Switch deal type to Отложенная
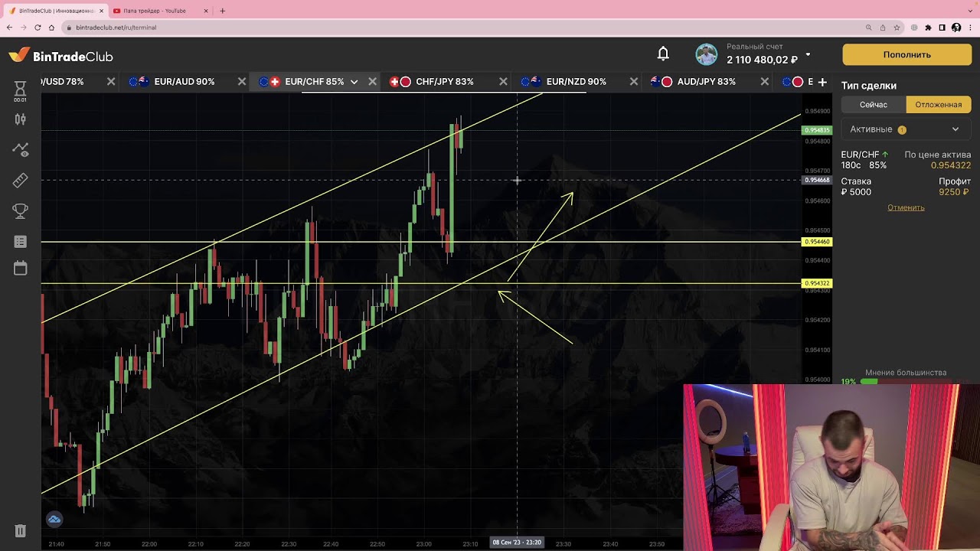The height and width of the screenshot is (551, 980). pyautogui.click(x=939, y=105)
